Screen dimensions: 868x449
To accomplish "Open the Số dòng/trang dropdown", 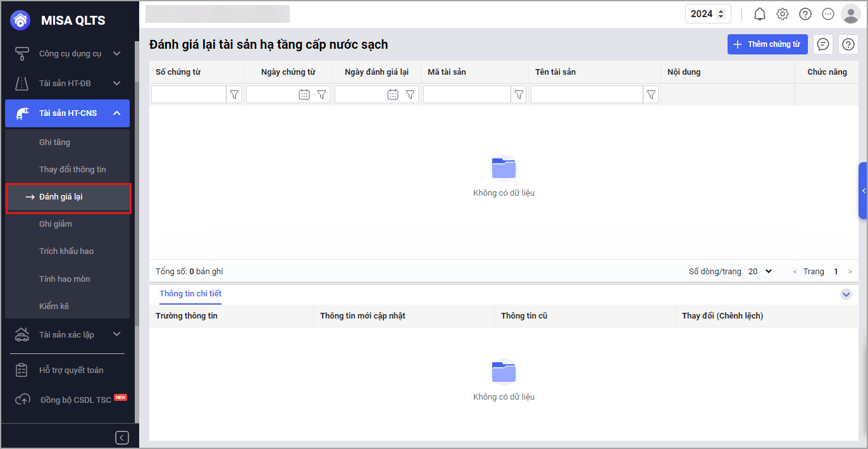I will [760, 271].
